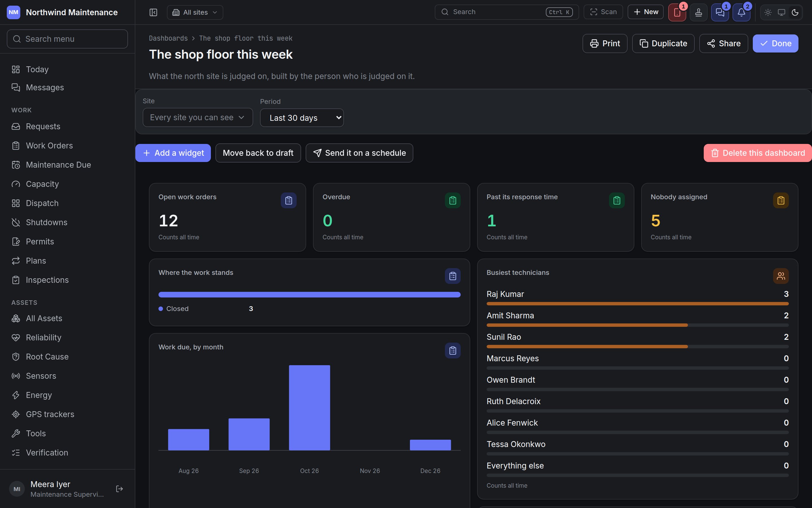Click the Closed status progress bar
The width and height of the screenshot is (812, 508).
coord(309,295)
